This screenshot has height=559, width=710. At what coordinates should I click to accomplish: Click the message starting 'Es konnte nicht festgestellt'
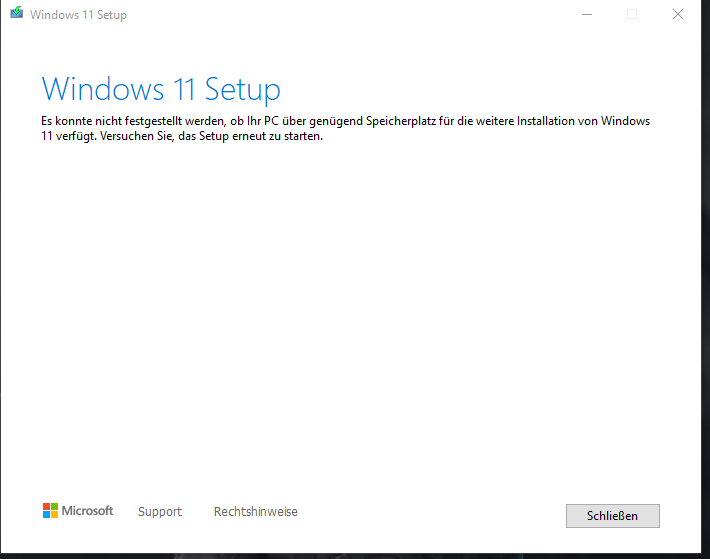(345, 129)
